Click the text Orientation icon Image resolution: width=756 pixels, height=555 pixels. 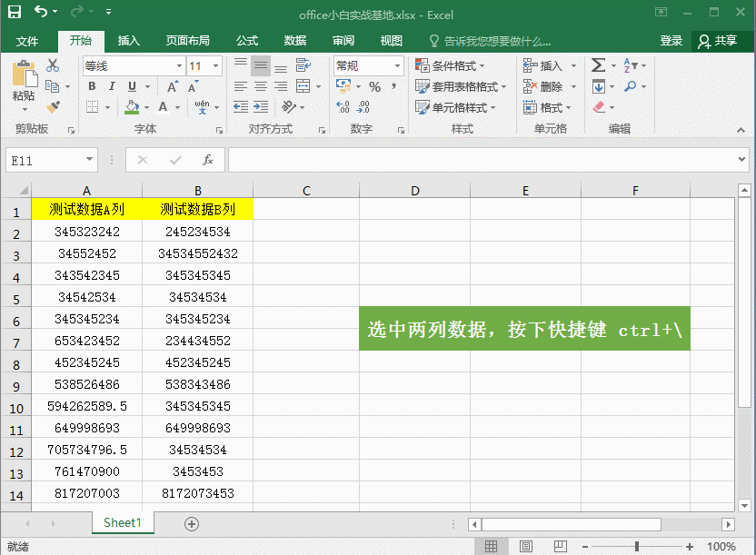point(289,106)
